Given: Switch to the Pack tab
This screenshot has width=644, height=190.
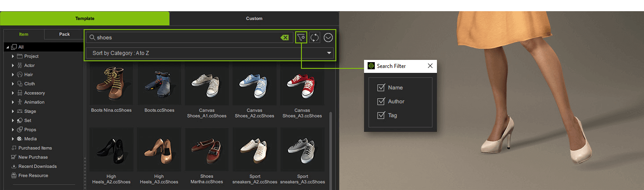Looking at the screenshot, I should click(x=64, y=34).
